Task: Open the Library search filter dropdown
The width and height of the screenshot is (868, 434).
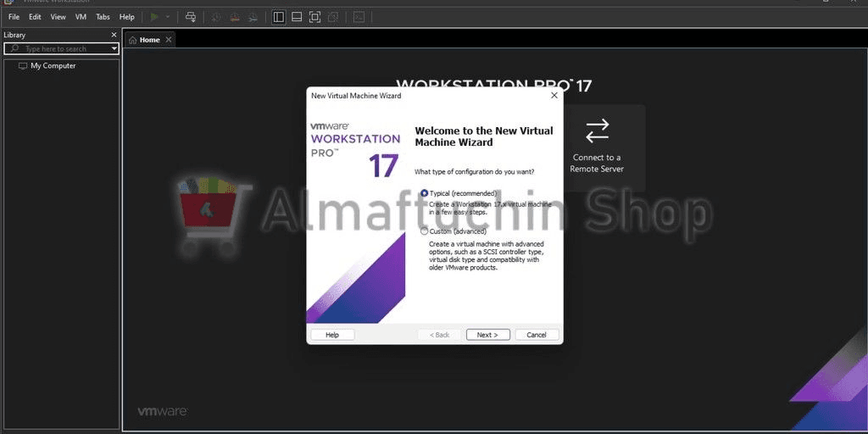Action: pyautogui.click(x=114, y=48)
